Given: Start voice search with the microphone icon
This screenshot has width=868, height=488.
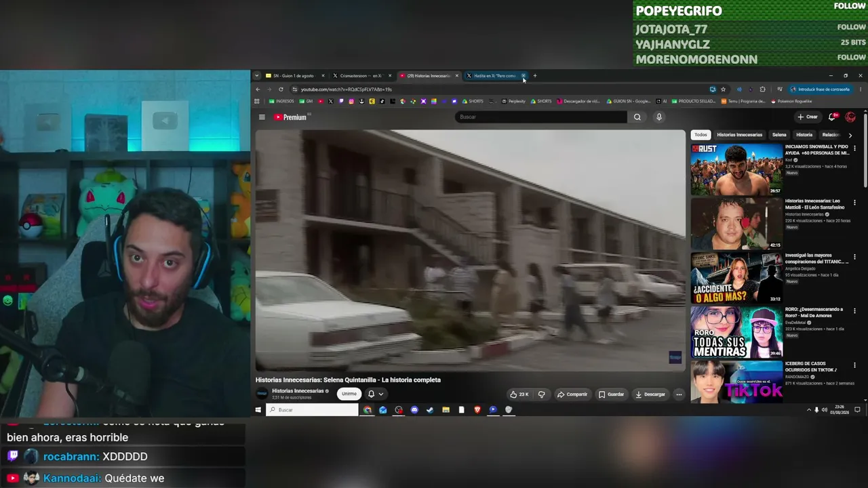Looking at the screenshot, I should pyautogui.click(x=658, y=117).
